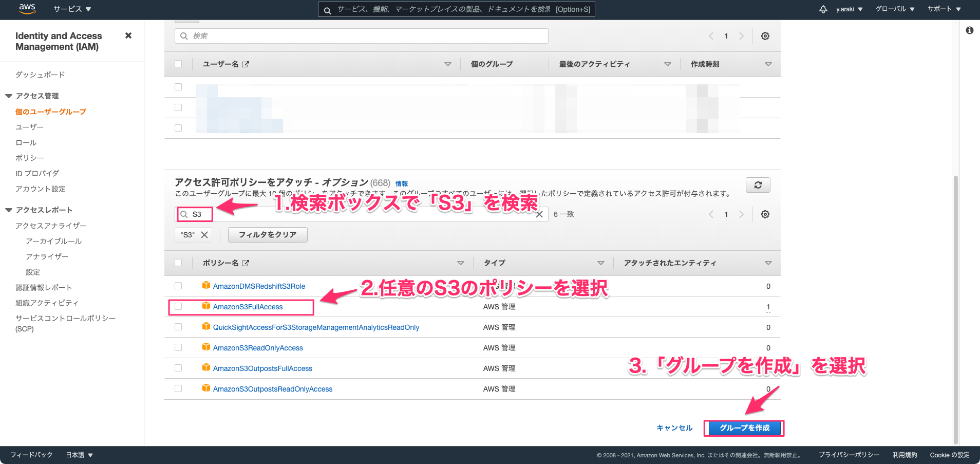The width and height of the screenshot is (980, 464).
Task: Select all users header checkbox
Action: coord(178,64)
